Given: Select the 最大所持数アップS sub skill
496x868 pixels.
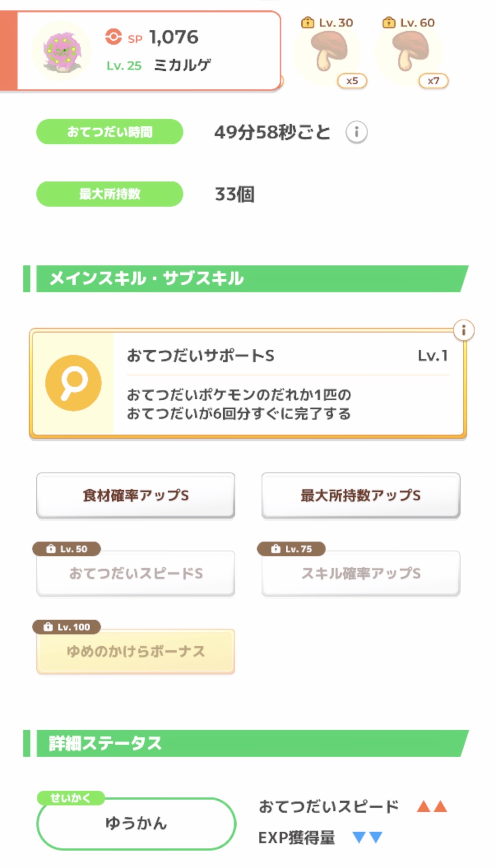Looking at the screenshot, I should point(361,495).
